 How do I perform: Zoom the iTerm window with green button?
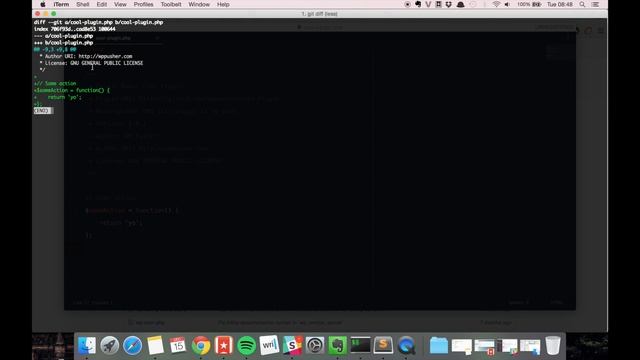pyautogui.click(x=53, y=14)
